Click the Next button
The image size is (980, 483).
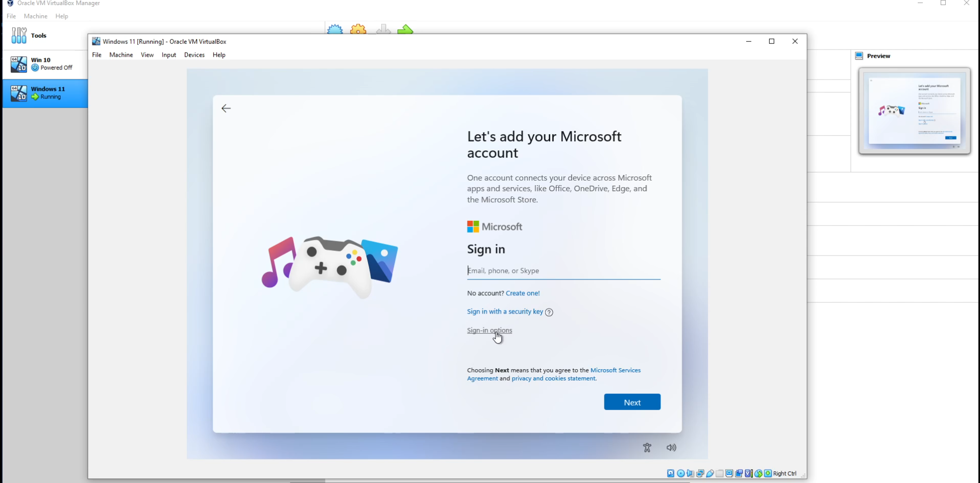click(632, 402)
